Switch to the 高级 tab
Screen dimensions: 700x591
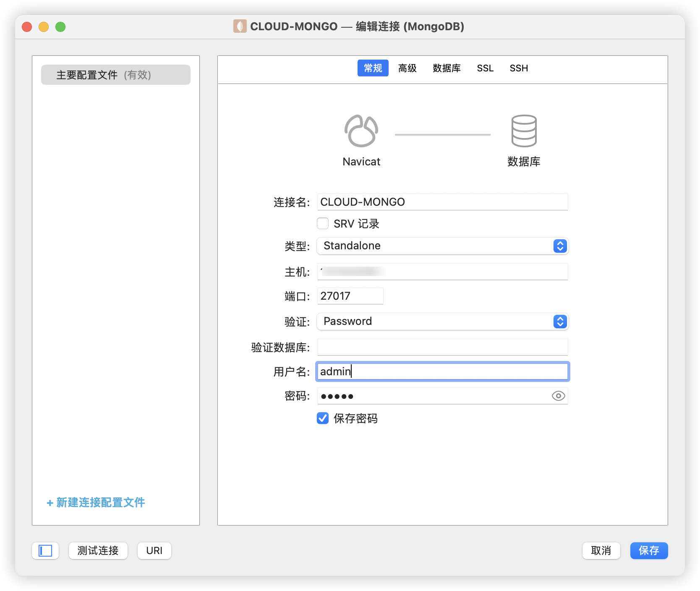[x=407, y=68]
